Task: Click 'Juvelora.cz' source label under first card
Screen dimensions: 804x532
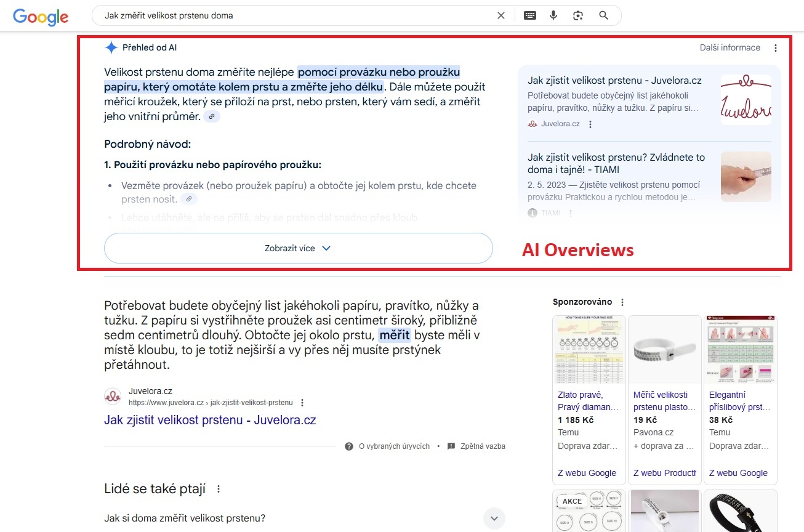Action: 560,124
